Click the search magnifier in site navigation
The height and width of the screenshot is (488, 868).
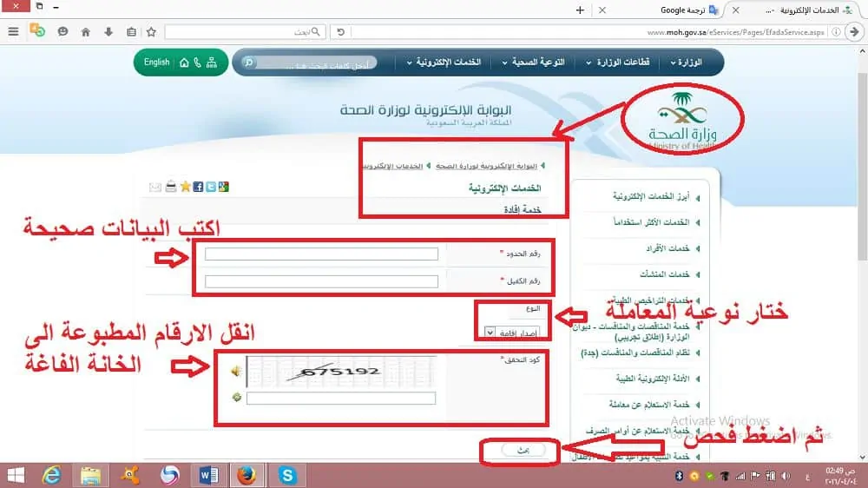[x=248, y=63]
